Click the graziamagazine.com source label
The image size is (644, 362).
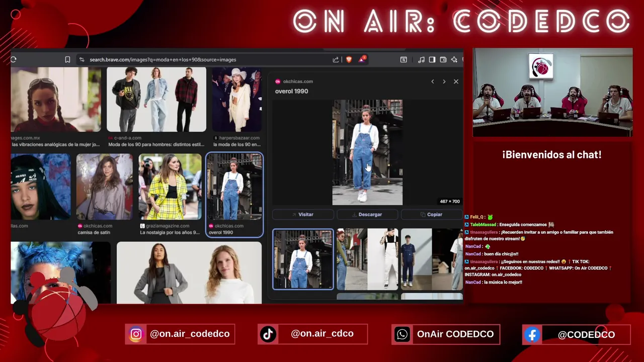click(168, 226)
